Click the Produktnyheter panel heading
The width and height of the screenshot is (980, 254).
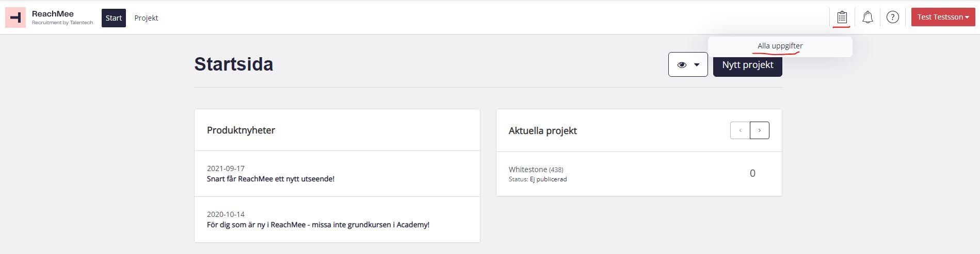click(241, 130)
